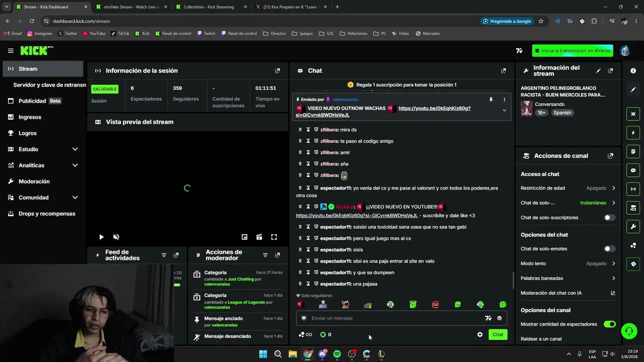Enter picture-in-picture in the stream preview

point(245,237)
